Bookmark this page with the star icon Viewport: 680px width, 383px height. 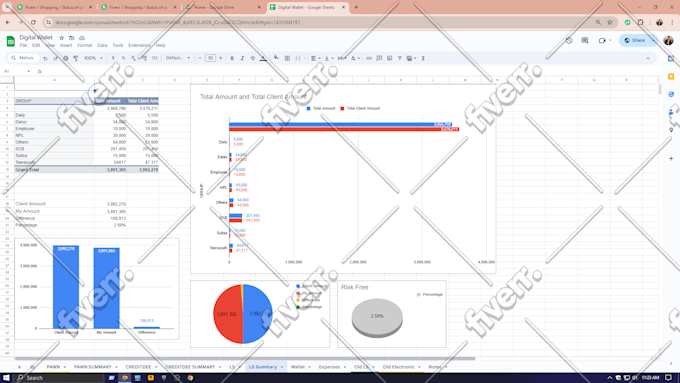pyautogui.click(x=610, y=22)
